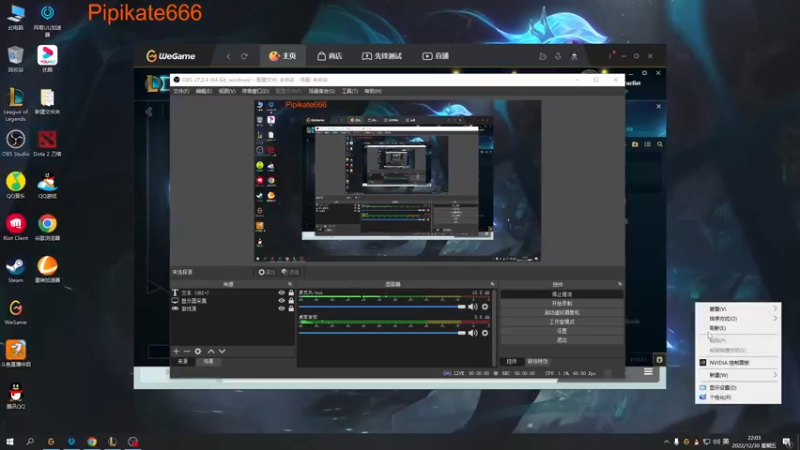Viewport: 800px width, 450px height.
Task: Show hidden system tray icons chevron
Action: coord(666,442)
